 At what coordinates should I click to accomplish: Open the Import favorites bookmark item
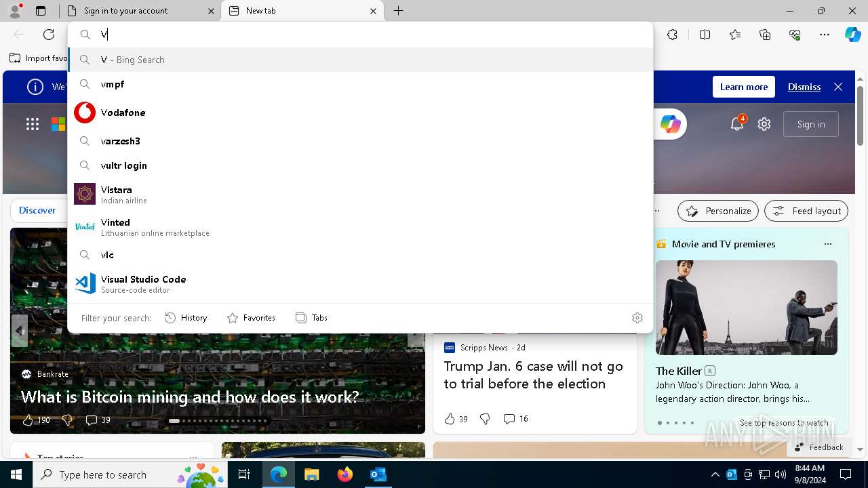pyautogui.click(x=39, y=58)
